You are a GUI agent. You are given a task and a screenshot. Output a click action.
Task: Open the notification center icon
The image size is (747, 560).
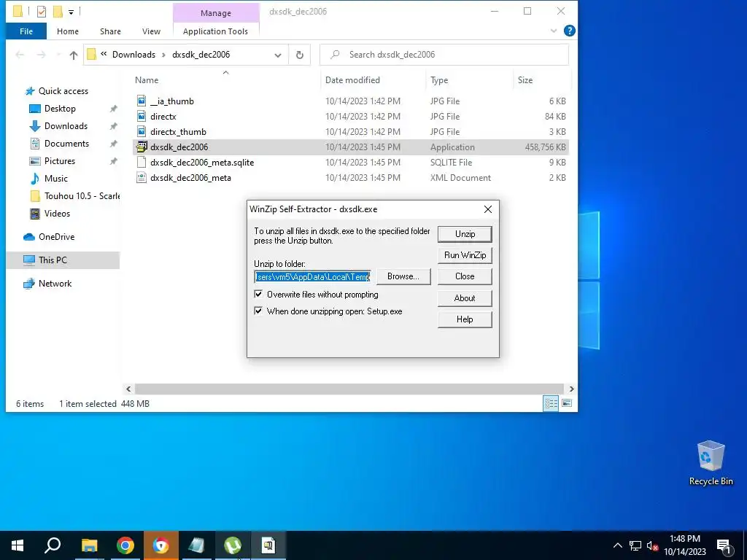coord(724,546)
